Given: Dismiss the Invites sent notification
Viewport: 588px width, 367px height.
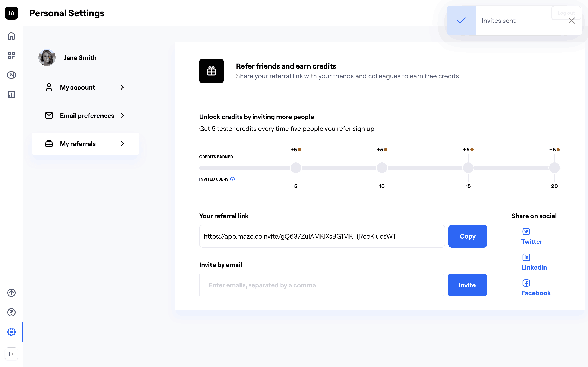Looking at the screenshot, I should click(x=571, y=21).
